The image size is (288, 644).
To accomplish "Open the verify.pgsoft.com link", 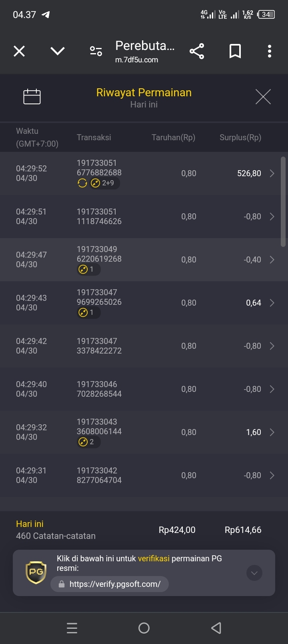I will click(110, 584).
